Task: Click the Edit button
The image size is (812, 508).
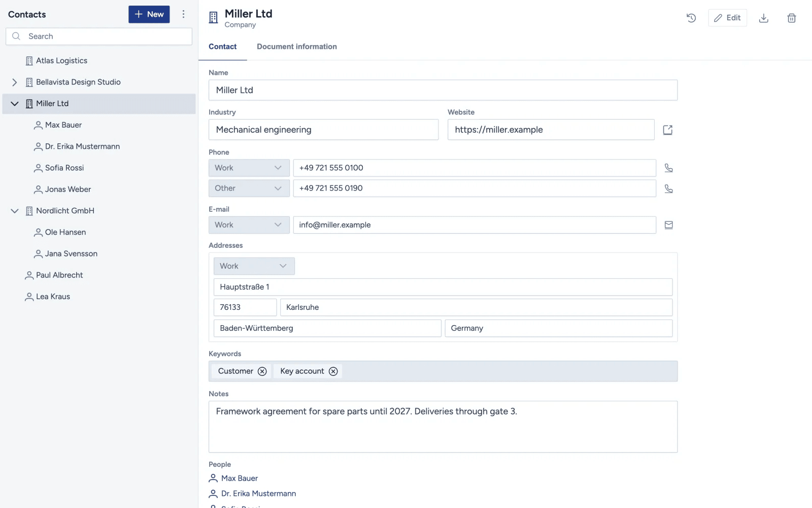Action: tap(727, 18)
